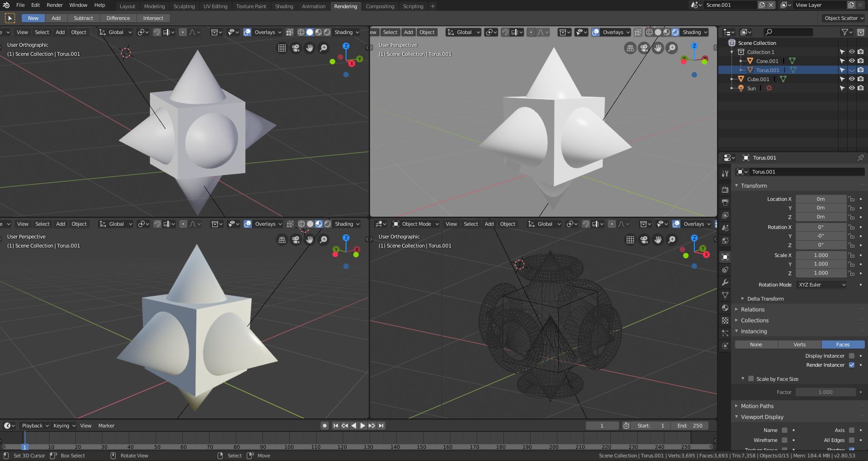
Task: Pin the Torus.001 properties panel
Action: coord(860,158)
